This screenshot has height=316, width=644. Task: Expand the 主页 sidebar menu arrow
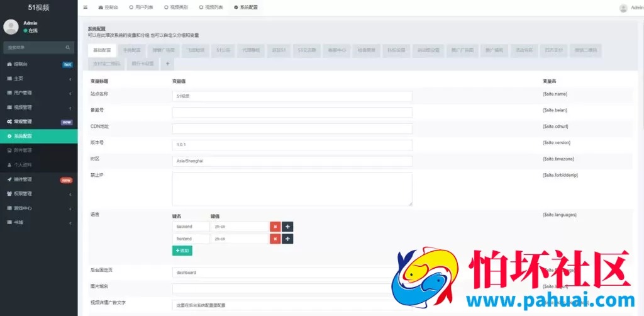point(70,79)
